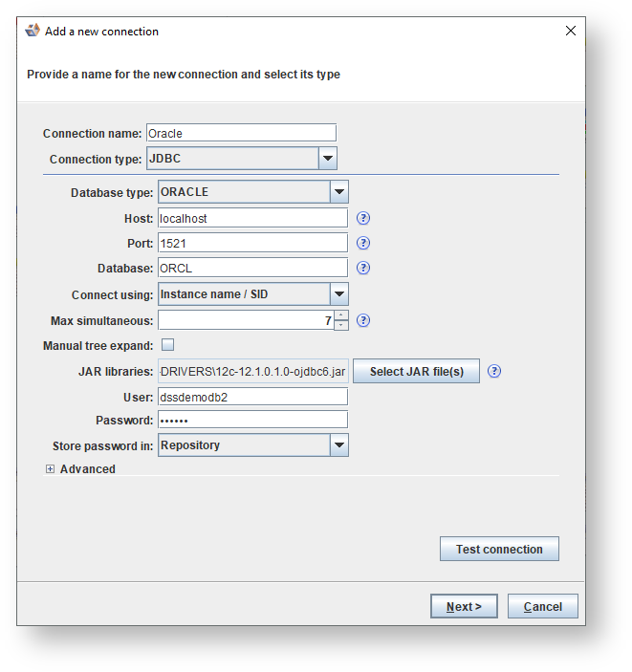Click the help icon next to Max simultaneous
The image size is (632, 672).
click(x=363, y=320)
